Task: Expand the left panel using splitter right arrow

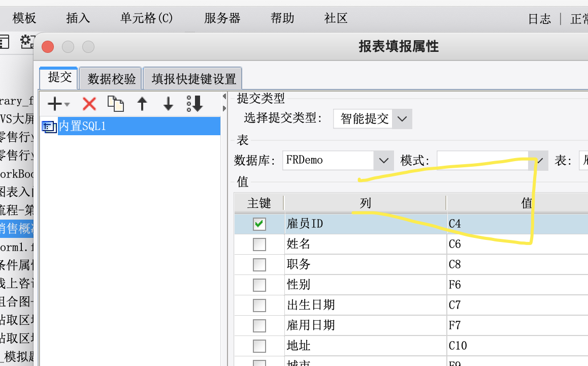Action: (x=224, y=108)
